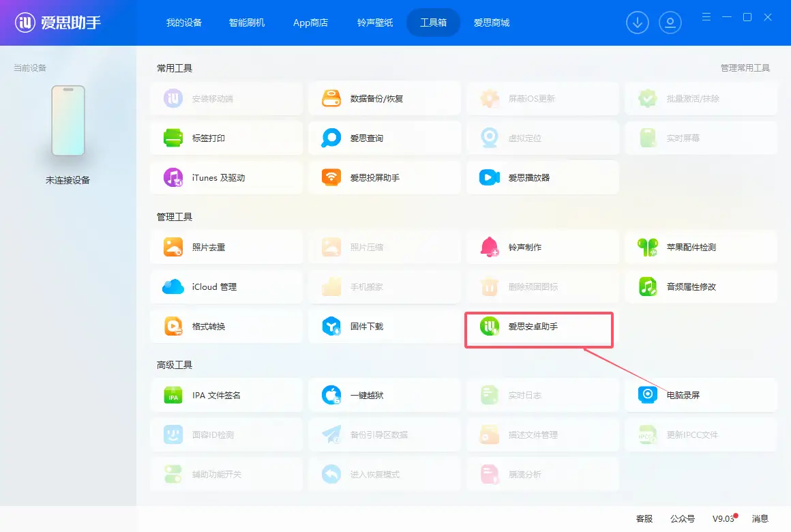Viewport: 791px width, 532px height.
Task: Launch 标签打印 printer icon
Action: click(x=173, y=138)
